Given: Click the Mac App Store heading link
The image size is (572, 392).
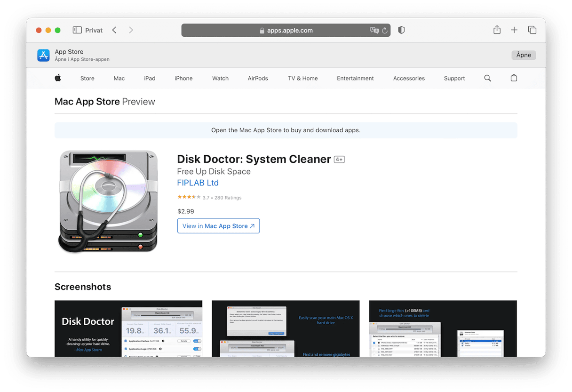Looking at the screenshot, I should [87, 102].
